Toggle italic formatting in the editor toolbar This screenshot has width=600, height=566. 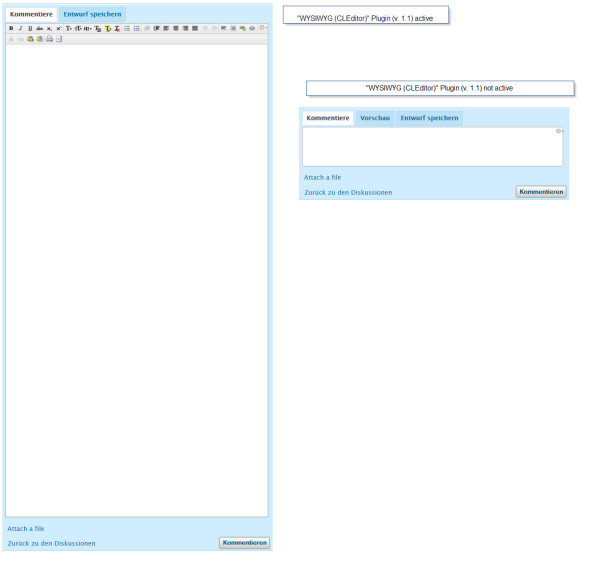(21, 28)
